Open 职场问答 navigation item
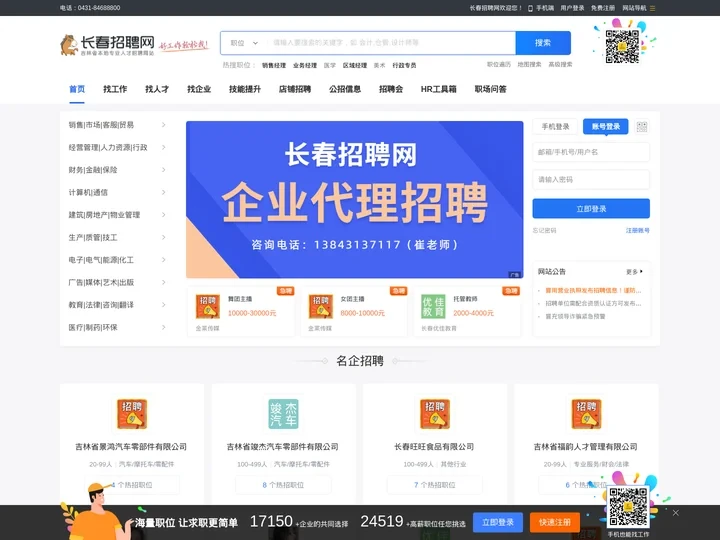 coord(490,89)
